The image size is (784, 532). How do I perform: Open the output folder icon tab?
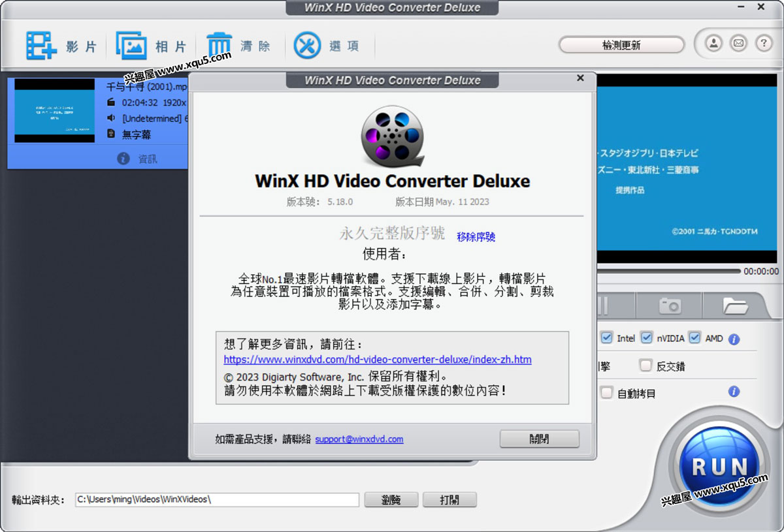click(x=735, y=305)
